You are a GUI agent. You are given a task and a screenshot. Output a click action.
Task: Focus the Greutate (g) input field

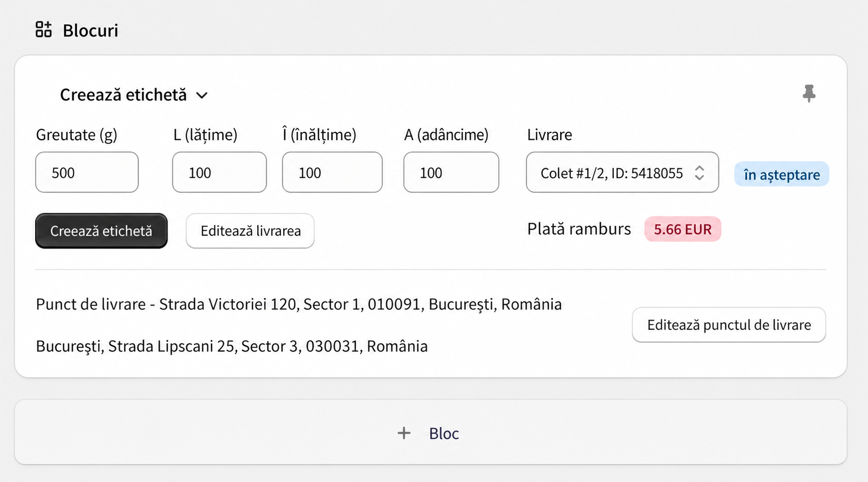click(x=87, y=172)
